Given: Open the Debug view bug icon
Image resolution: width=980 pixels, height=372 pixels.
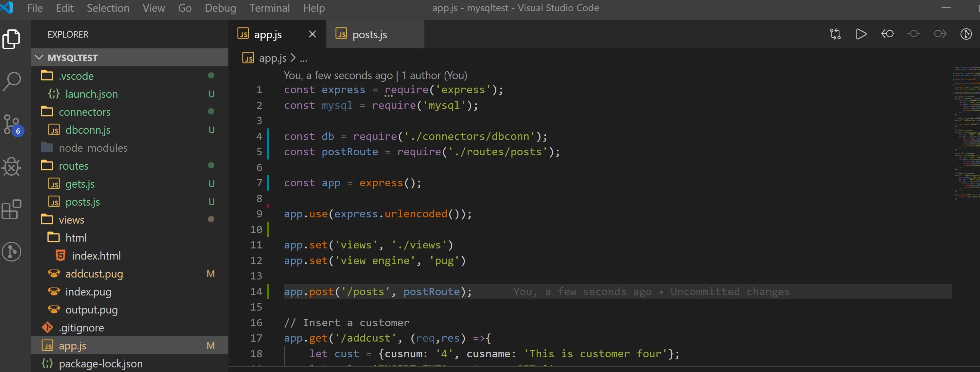Looking at the screenshot, I should tap(11, 166).
